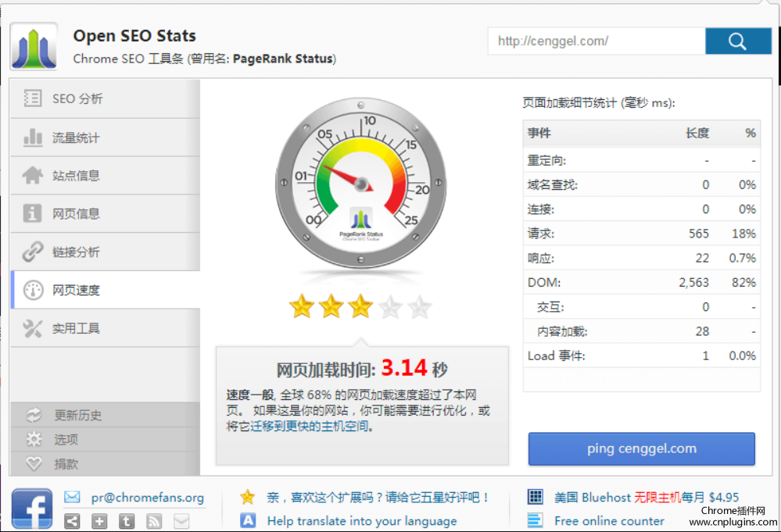
Task: Click the fourth grey rating star
Action: click(391, 306)
